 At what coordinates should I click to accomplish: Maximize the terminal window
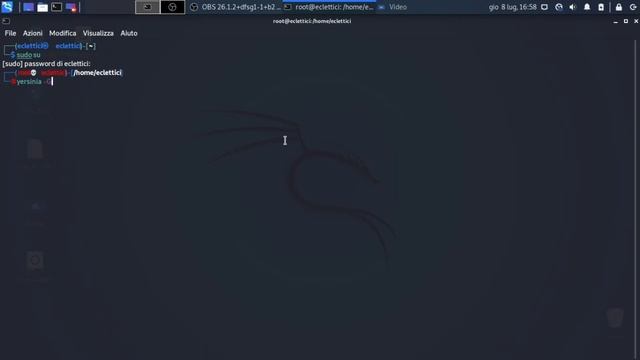(626, 21)
